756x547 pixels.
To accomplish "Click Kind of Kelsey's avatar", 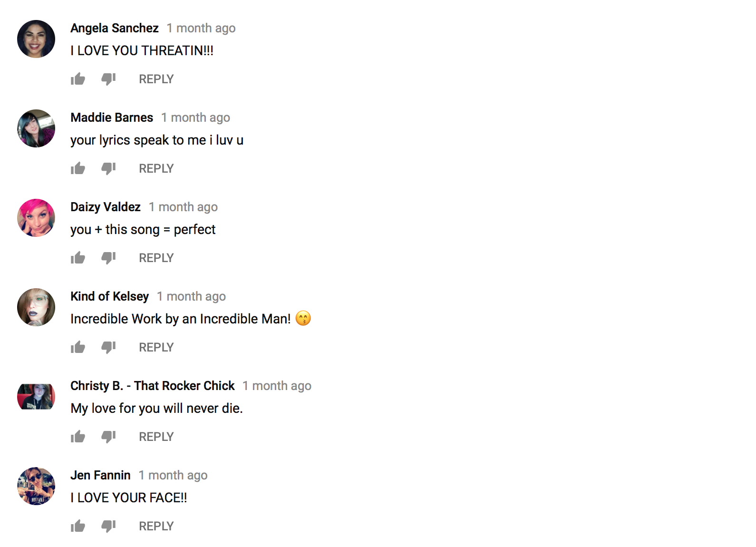I will click(36, 307).
